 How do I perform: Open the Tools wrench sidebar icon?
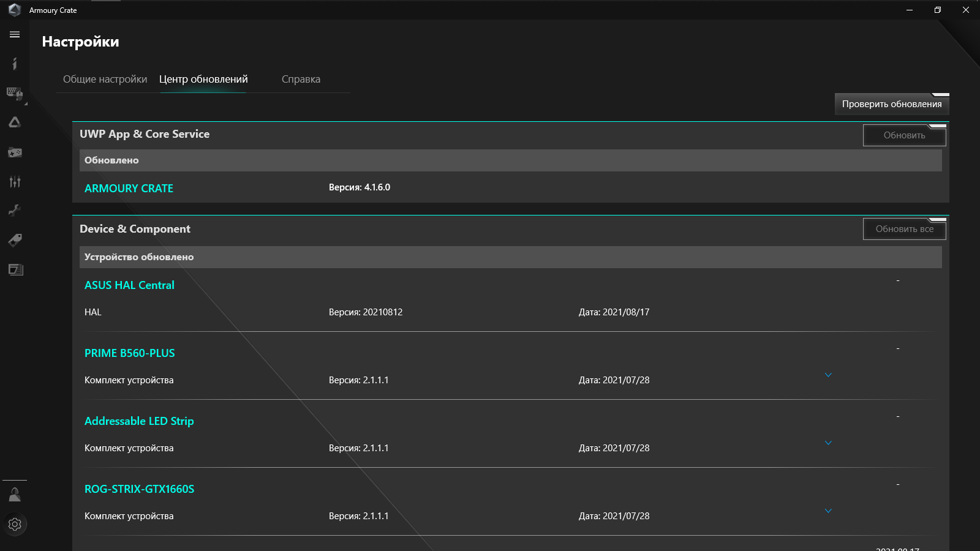(x=15, y=211)
